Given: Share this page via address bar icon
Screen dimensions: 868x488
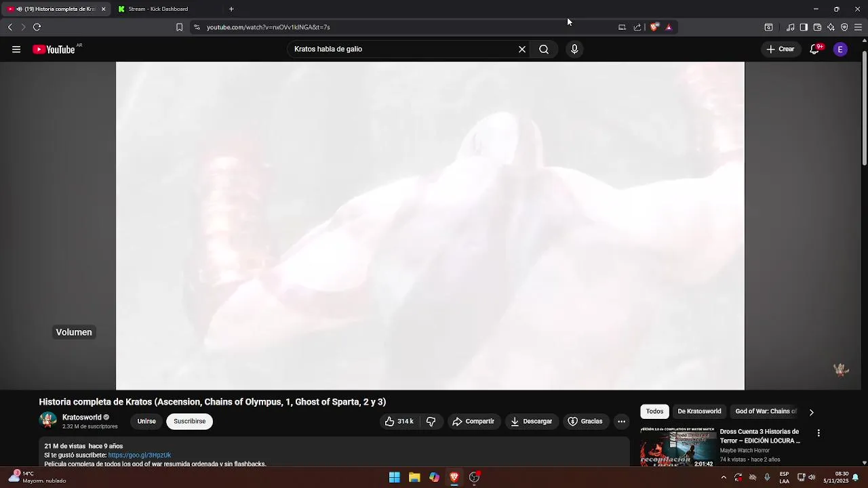Looking at the screenshot, I should (637, 27).
